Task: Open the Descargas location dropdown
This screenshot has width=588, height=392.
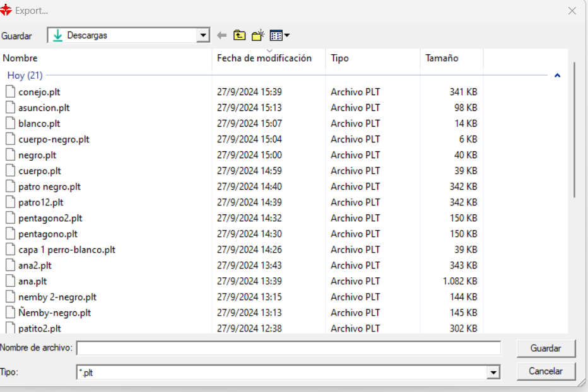Action: (203, 35)
